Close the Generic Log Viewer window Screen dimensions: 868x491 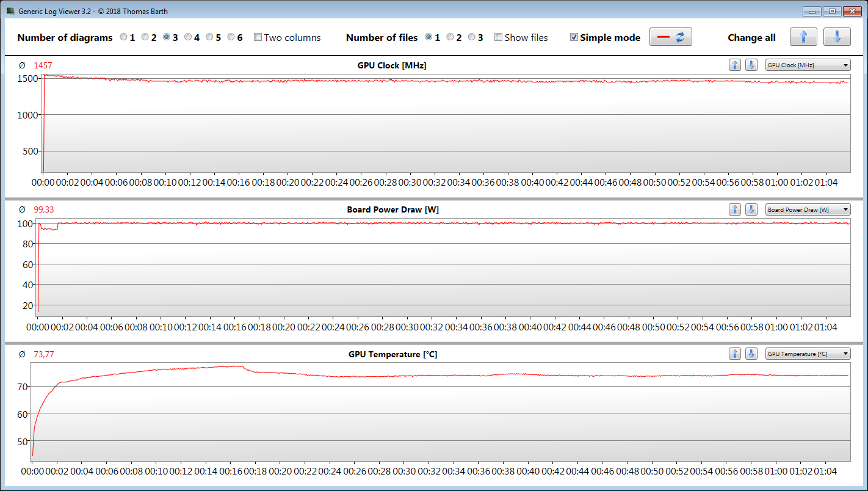tap(852, 11)
